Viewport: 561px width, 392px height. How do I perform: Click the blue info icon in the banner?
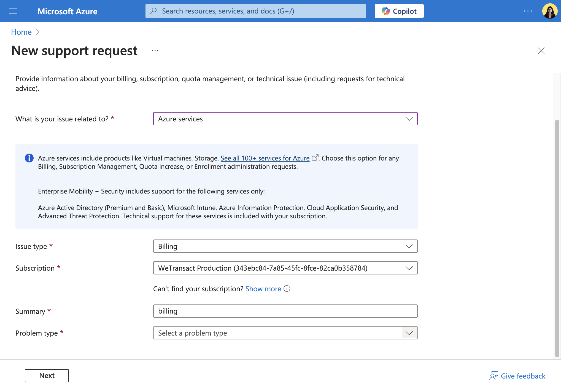coord(29,158)
